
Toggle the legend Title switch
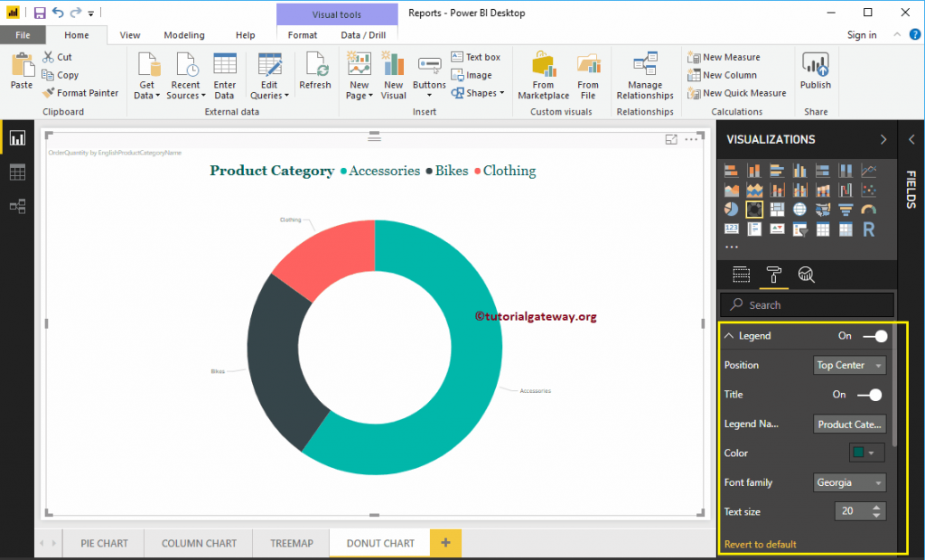click(x=870, y=395)
